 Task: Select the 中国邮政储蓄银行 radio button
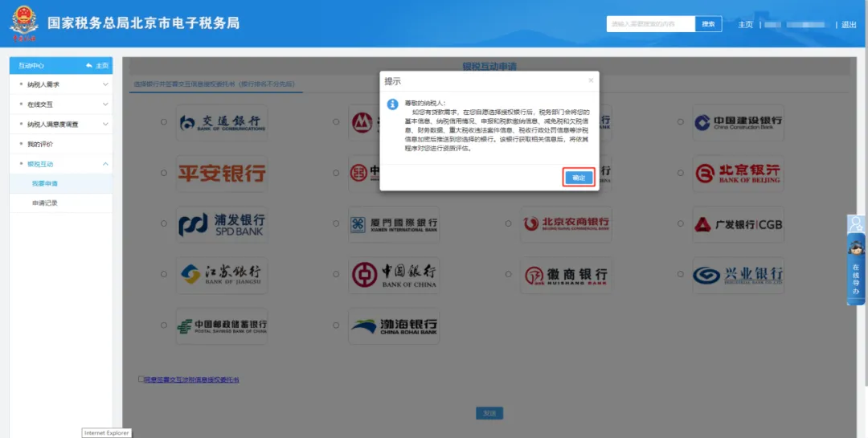pos(164,325)
